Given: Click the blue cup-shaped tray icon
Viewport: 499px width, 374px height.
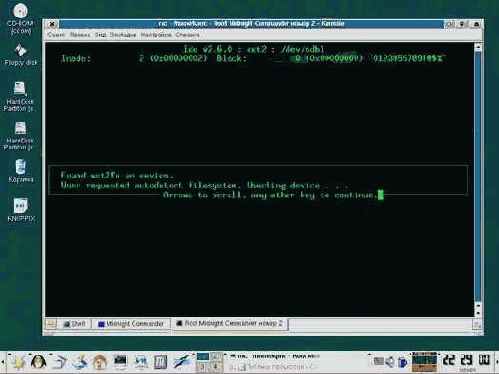Looking at the screenshot, I should click(403, 362).
